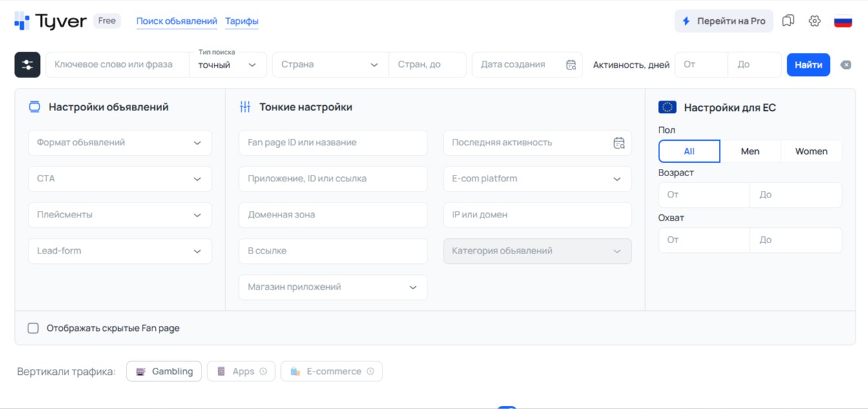The height and width of the screenshot is (409, 868).
Task: Focus Активность дней От field
Action: click(x=701, y=65)
